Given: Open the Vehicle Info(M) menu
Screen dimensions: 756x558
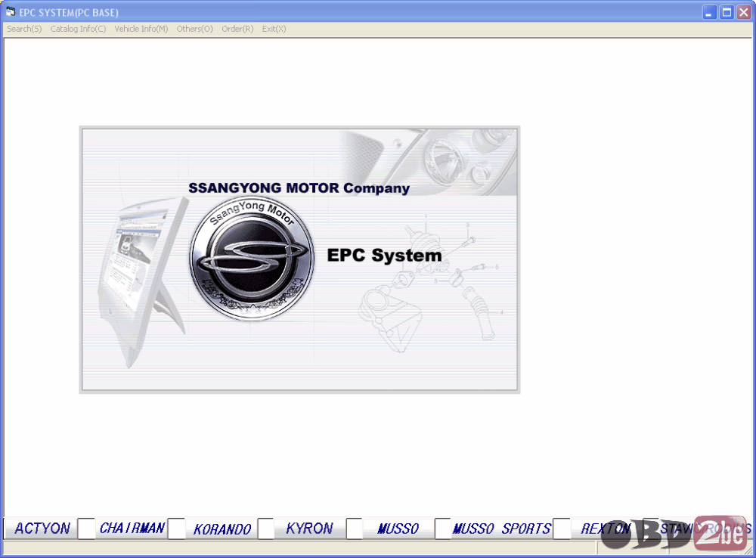Looking at the screenshot, I should (x=141, y=29).
